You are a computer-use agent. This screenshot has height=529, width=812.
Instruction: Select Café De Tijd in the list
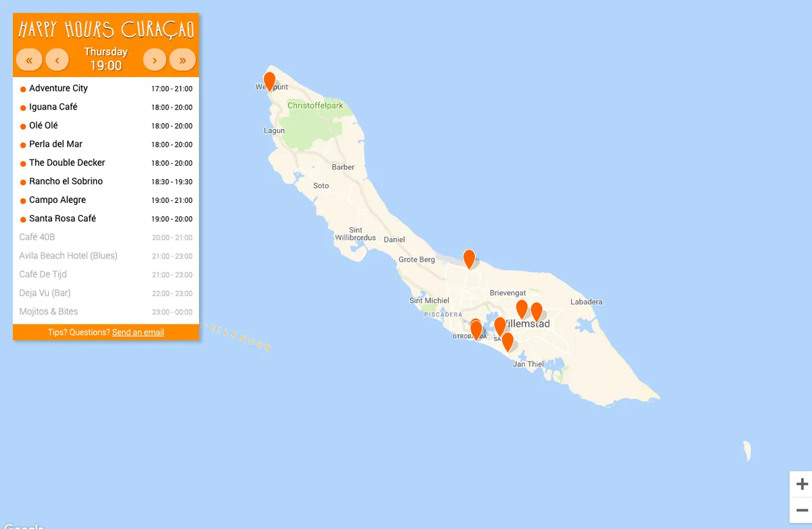[106, 275]
